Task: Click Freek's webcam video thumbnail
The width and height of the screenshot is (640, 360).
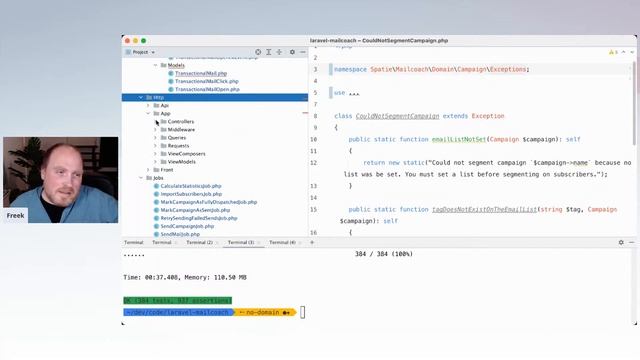Action: [x=61, y=180]
